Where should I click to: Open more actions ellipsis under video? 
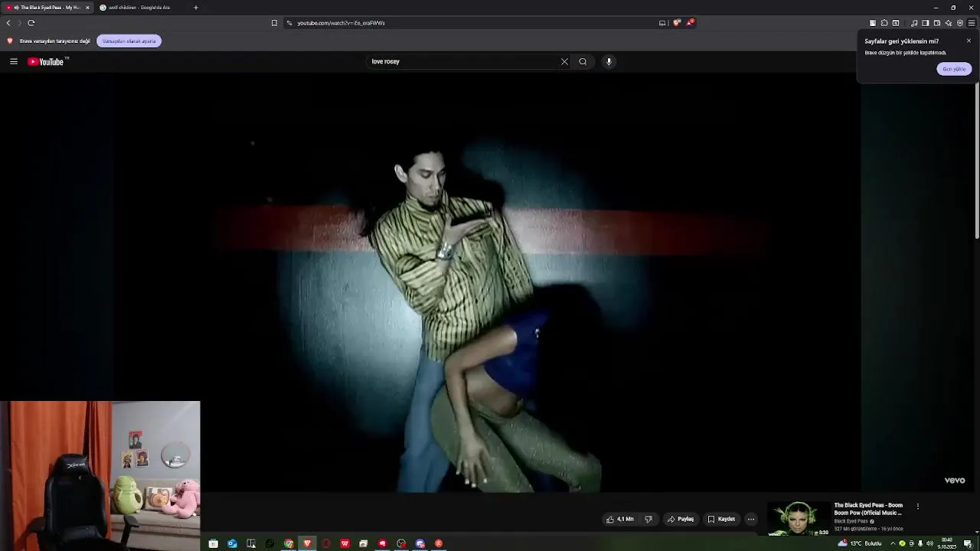(x=751, y=519)
